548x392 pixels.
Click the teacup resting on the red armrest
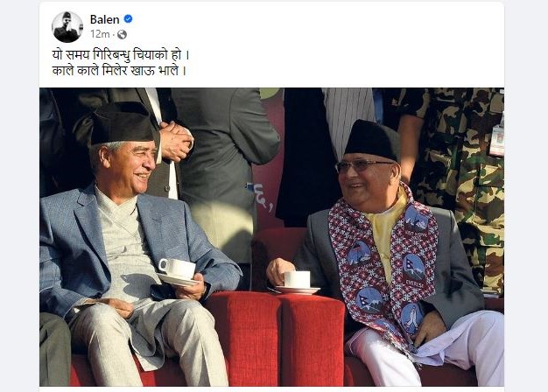(x=297, y=283)
